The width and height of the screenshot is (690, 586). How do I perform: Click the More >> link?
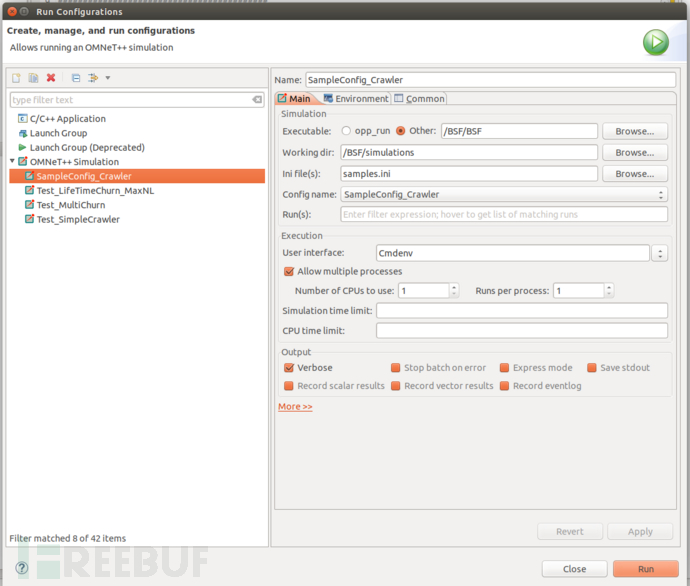295,407
